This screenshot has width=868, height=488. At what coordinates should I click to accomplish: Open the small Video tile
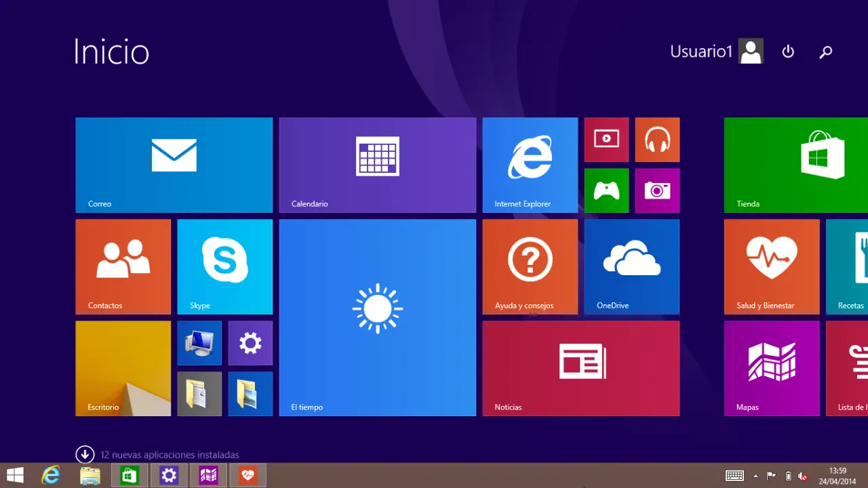point(606,140)
